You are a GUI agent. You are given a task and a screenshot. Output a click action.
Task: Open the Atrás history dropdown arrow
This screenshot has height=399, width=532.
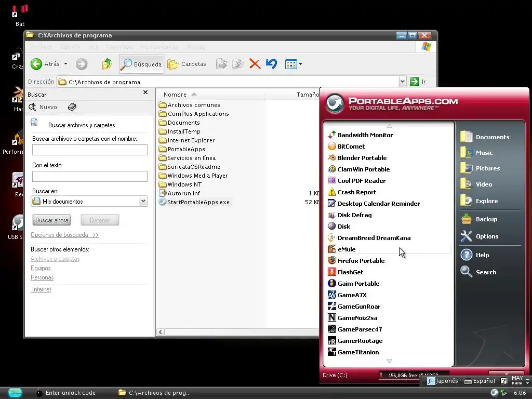[65, 64]
